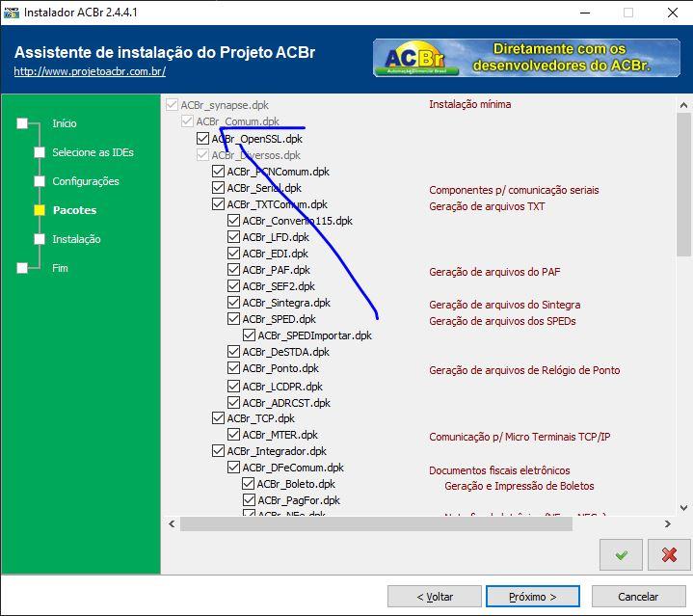Viewport: 693px width, 616px height.
Task: Uncheck ACBr_PAF.dpk package
Action: point(234,269)
